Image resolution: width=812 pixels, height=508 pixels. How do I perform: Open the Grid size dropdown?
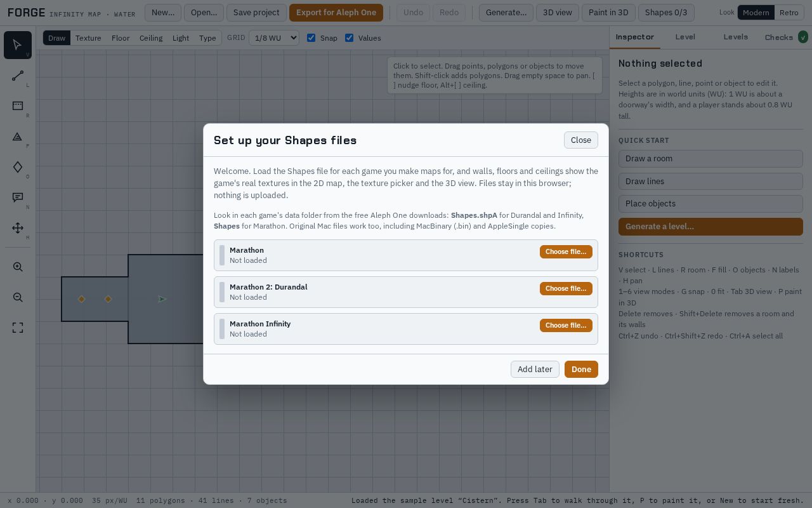(x=274, y=38)
